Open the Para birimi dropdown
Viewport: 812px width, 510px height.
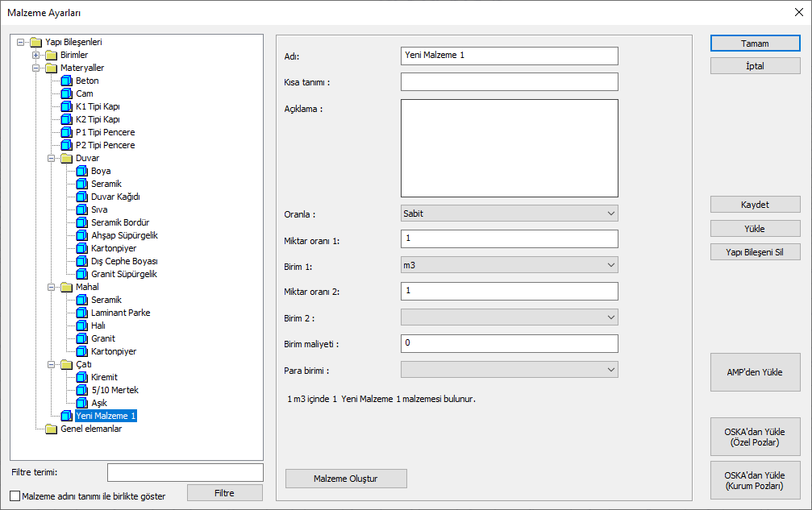pos(509,370)
